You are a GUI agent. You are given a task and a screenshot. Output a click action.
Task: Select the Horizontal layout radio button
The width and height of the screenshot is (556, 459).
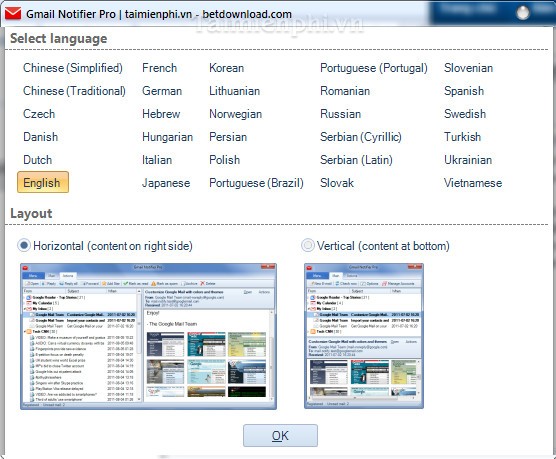click(x=24, y=245)
